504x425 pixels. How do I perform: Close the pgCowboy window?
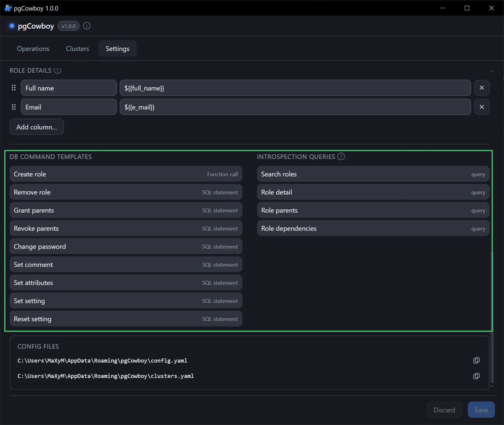pyautogui.click(x=491, y=8)
